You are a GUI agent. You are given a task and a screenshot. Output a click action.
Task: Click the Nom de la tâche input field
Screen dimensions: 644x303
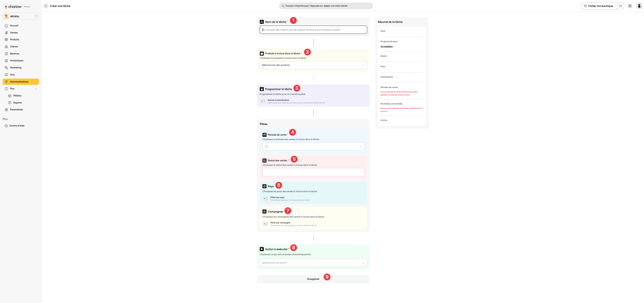tap(313, 30)
